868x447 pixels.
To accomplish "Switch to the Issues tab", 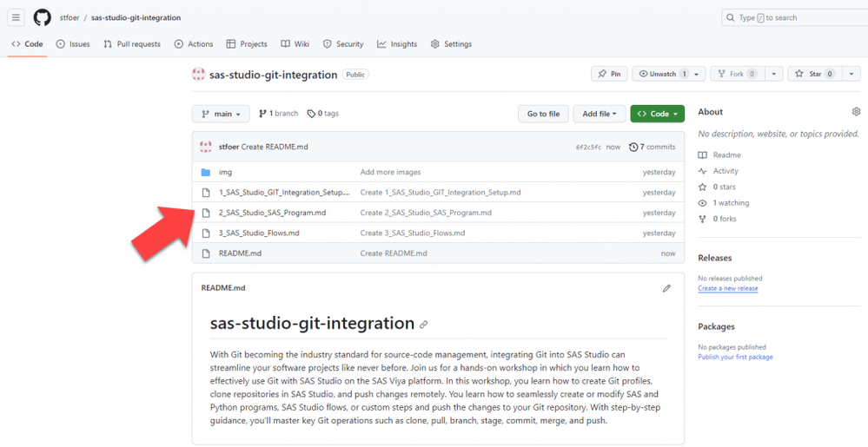I will pyautogui.click(x=73, y=44).
